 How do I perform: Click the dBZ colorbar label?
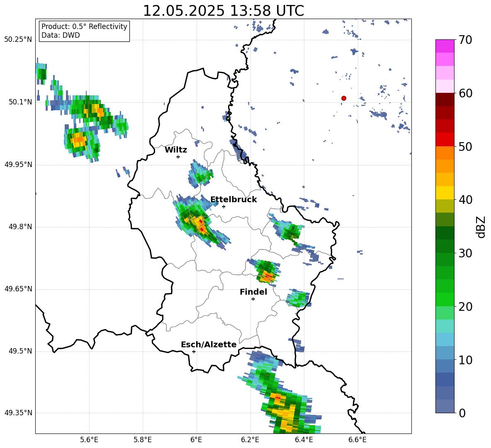coord(481,227)
